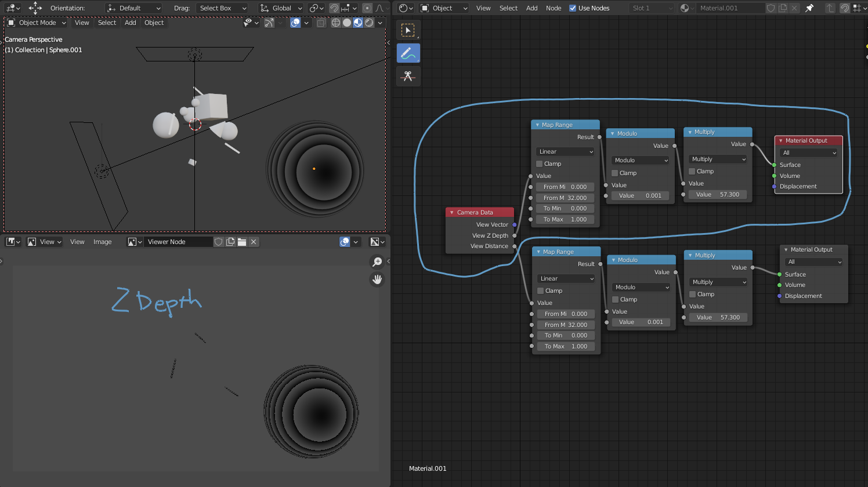Screen dimensions: 868x487
Task: Enable Clamp on lower Multiply node
Action: [692, 295]
